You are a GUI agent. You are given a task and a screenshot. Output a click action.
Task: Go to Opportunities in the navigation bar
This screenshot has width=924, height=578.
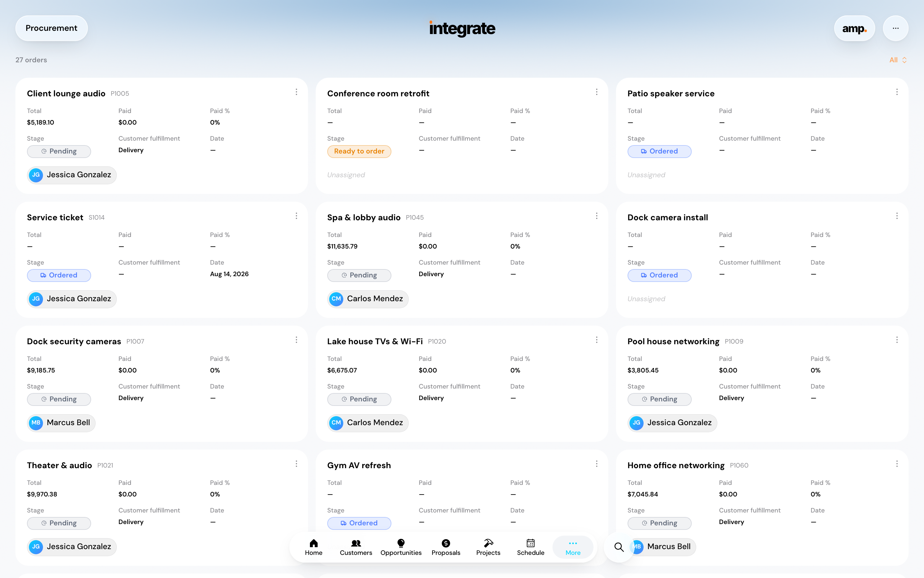click(x=401, y=547)
